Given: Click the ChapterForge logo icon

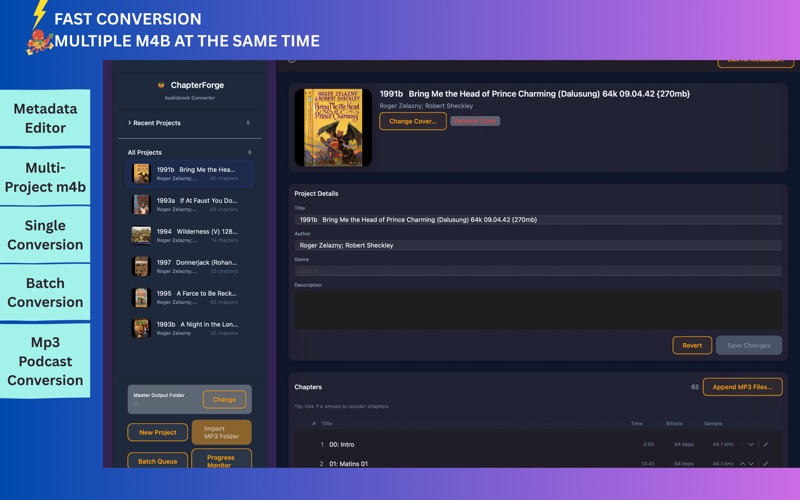Looking at the screenshot, I should 161,85.
